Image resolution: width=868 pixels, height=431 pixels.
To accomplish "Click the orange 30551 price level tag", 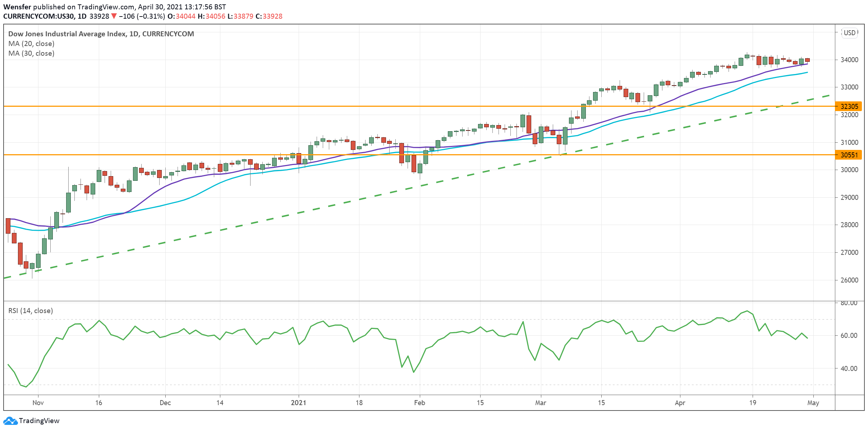I will 849,155.
